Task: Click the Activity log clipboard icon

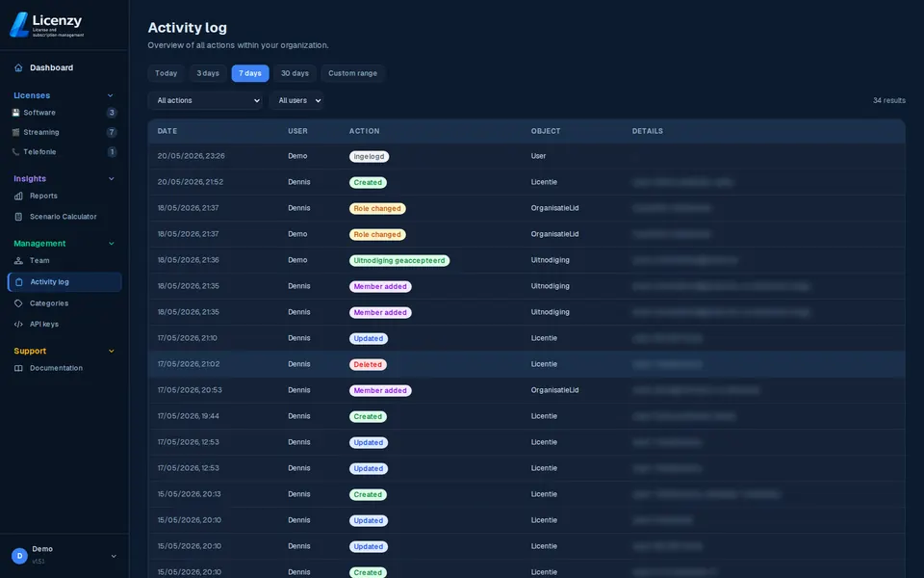Action: [19, 282]
